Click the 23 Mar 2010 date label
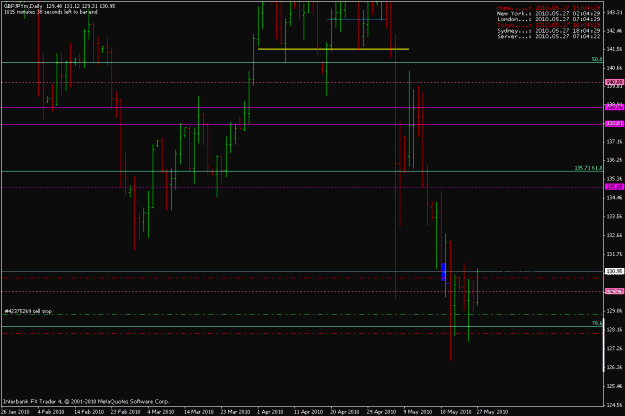Viewport: 625px width, 416px height. tap(235, 412)
